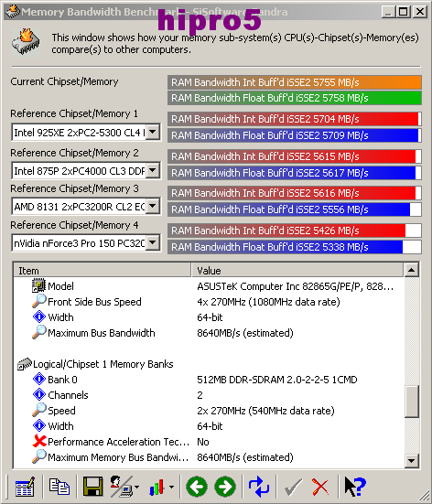Select the Intel 925XE 2xPC2-5300 combo box

click(x=86, y=132)
